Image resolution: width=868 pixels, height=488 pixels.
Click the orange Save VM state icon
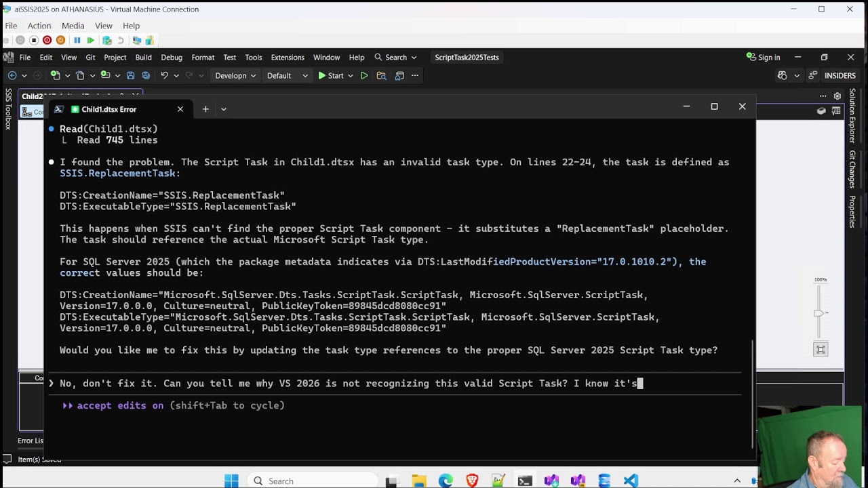tap(60, 40)
